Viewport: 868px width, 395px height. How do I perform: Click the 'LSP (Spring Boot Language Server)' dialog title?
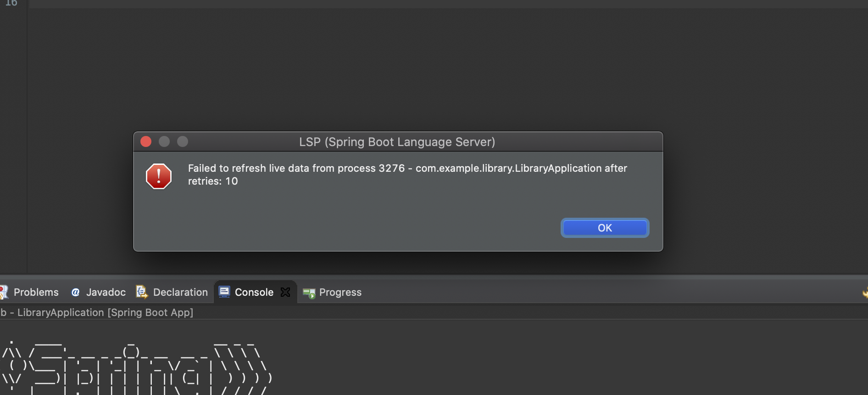point(397,142)
